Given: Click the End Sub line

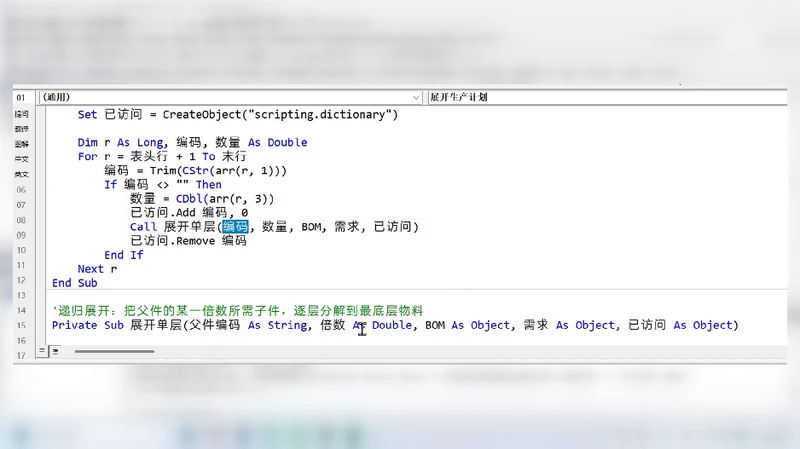Looking at the screenshot, I should click(x=74, y=283).
